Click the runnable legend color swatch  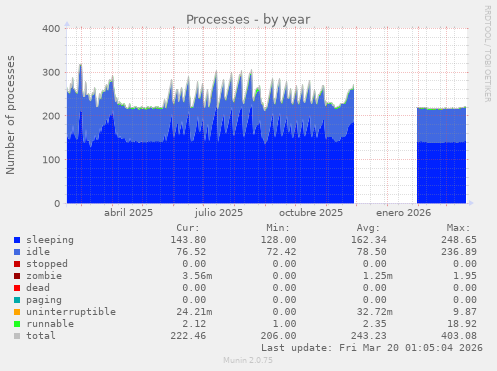pos(17,324)
